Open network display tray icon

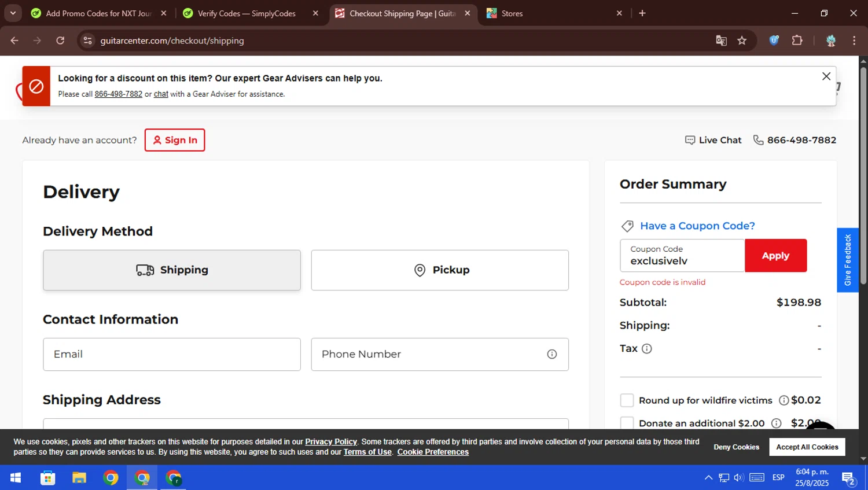(724, 478)
